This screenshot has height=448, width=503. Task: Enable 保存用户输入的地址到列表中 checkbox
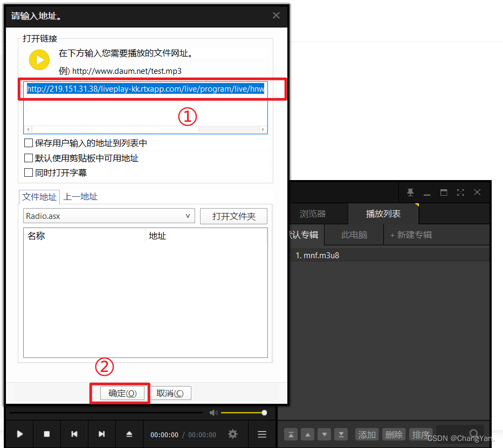tap(29, 143)
